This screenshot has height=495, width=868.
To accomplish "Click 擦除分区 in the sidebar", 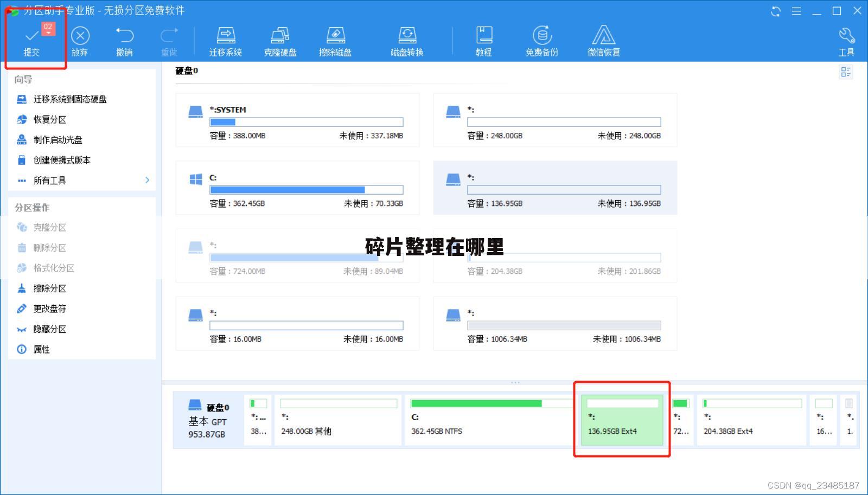I will 49,288.
